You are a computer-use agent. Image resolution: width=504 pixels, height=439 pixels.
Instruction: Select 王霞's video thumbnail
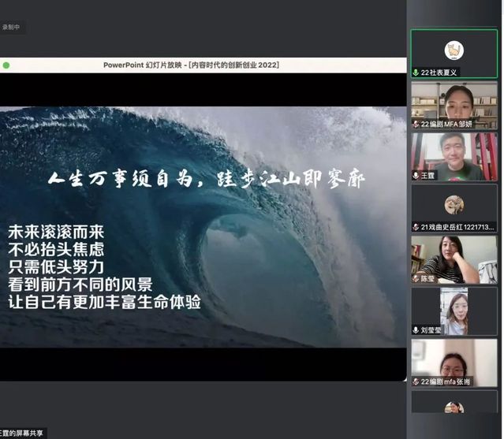(x=454, y=153)
